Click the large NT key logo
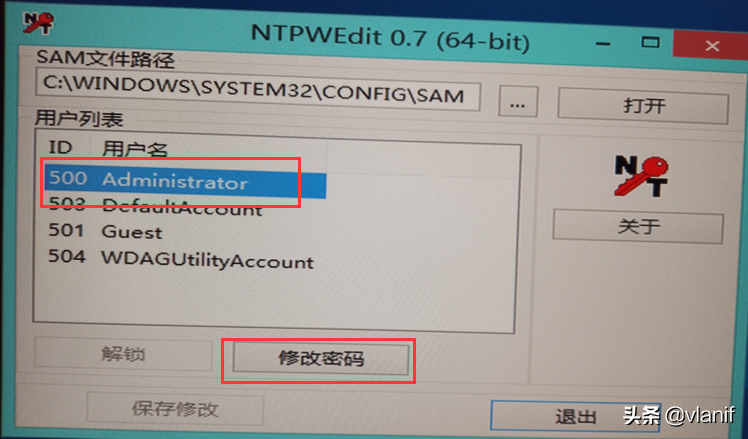The width and height of the screenshot is (748, 439). pos(641,176)
